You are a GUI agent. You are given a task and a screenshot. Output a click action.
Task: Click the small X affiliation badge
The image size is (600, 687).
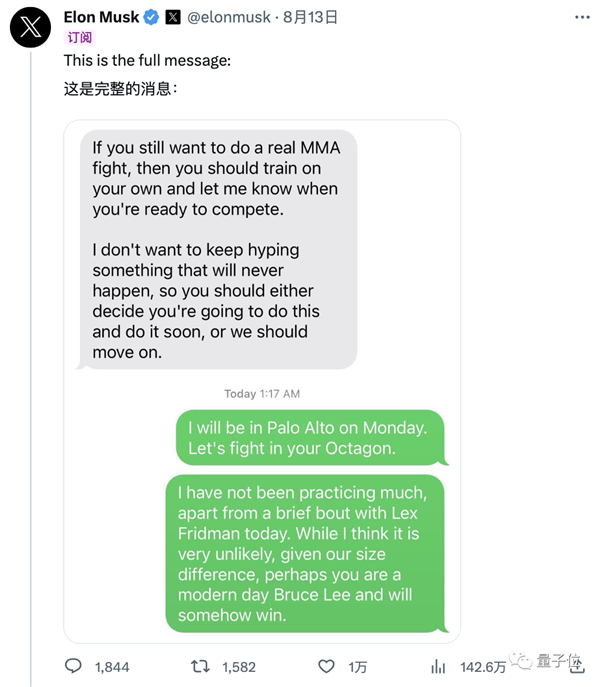point(173,17)
